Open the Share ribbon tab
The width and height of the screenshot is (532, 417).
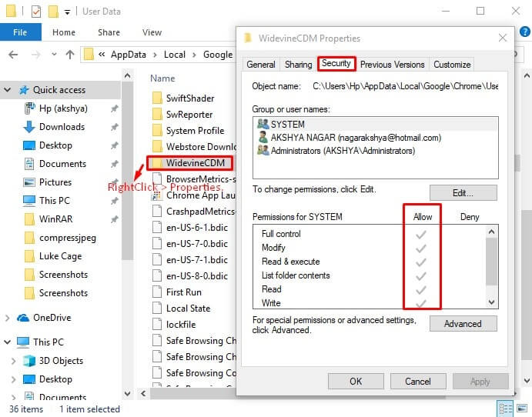tap(109, 32)
